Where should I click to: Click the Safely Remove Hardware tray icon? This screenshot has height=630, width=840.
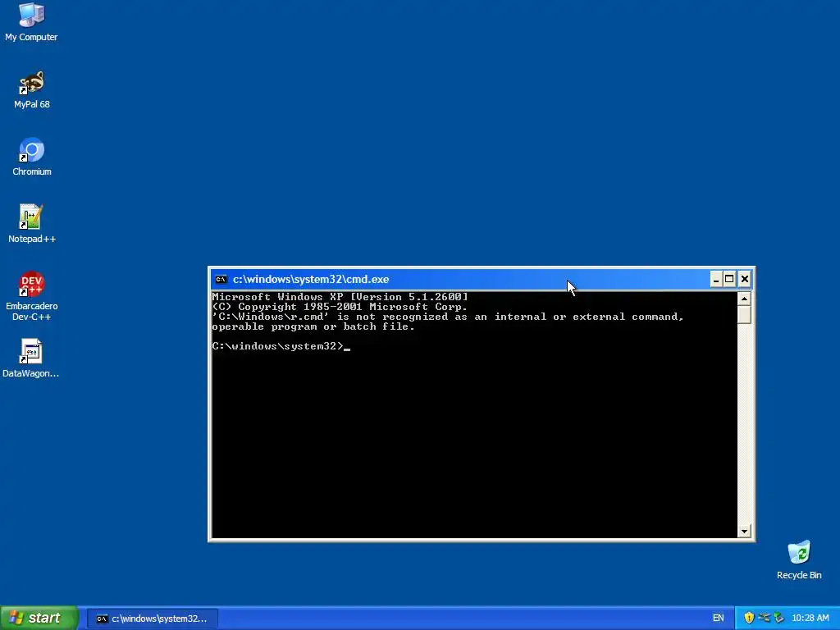pos(779,618)
